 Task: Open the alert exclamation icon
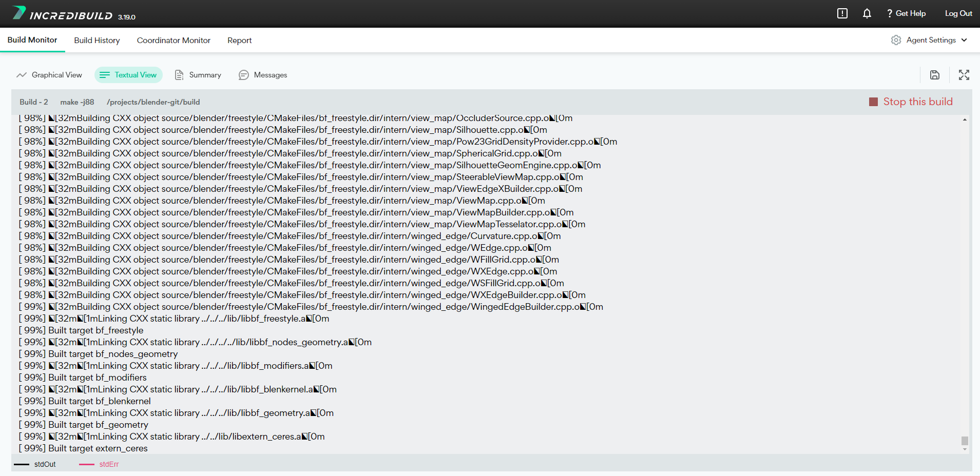(x=842, y=13)
